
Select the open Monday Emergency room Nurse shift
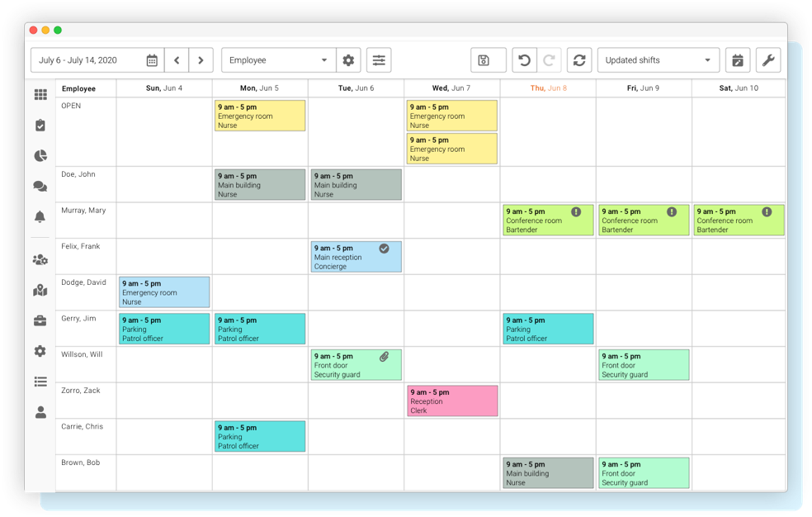click(x=260, y=116)
